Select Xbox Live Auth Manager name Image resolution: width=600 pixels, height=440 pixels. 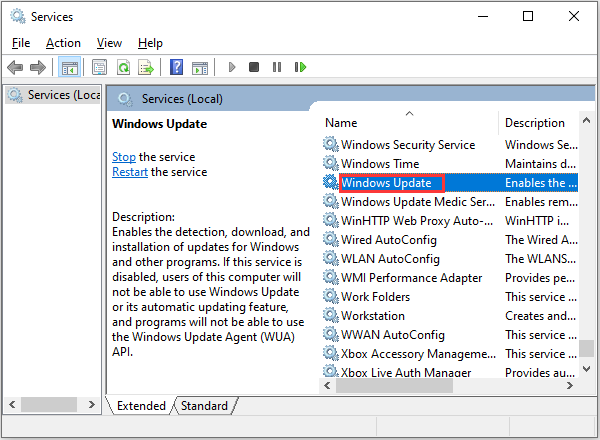(406, 372)
